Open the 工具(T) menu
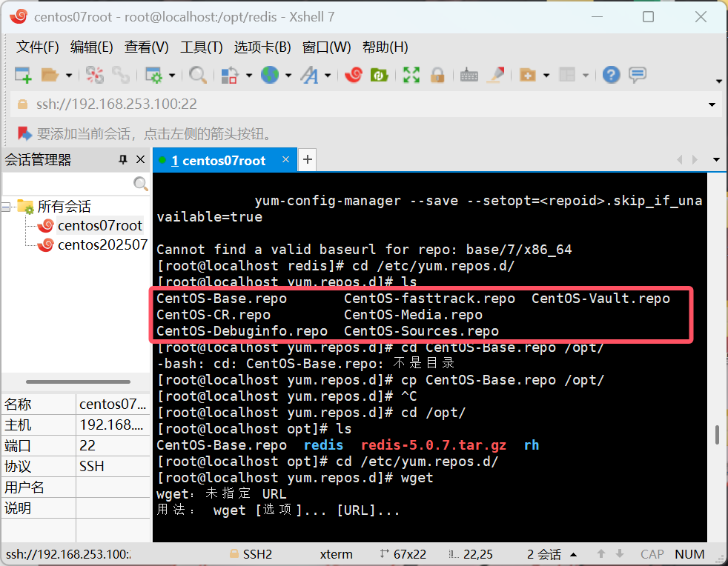The width and height of the screenshot is (728, 566). tap(201, 47)
